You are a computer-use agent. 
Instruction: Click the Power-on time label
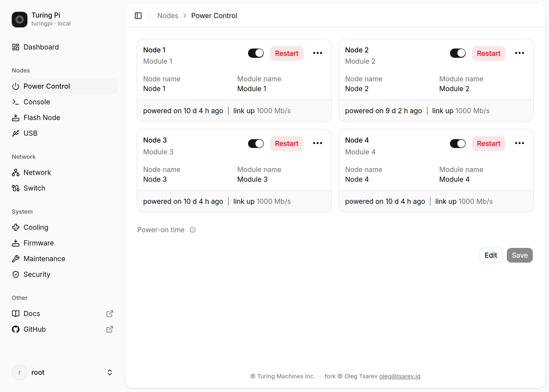[161, 230]
